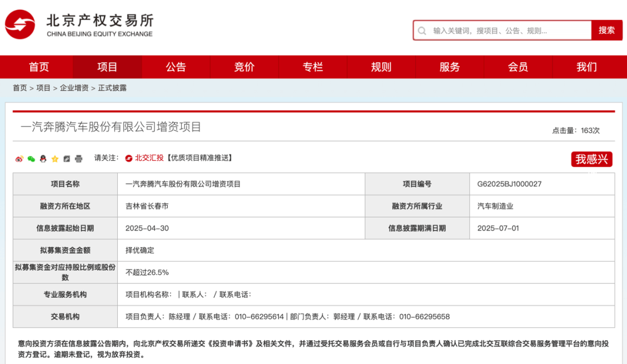Open the 项目 navigation tab
The height and width of the screenshot is (364, 627).
(x=107, y=67)
